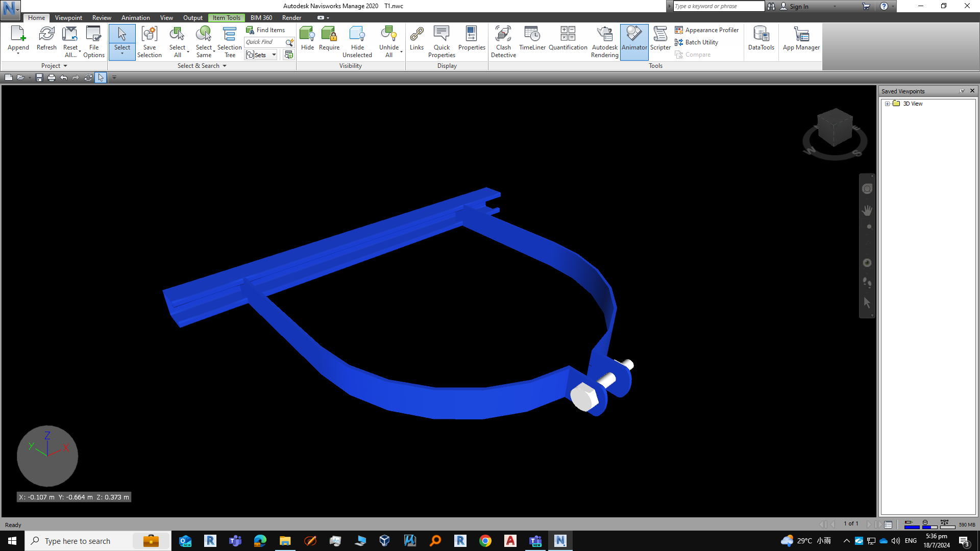Click Unhide All in the Visibility panel
Image resolution: width=980 pixels, height=551 pixels.
coord(388,40)
